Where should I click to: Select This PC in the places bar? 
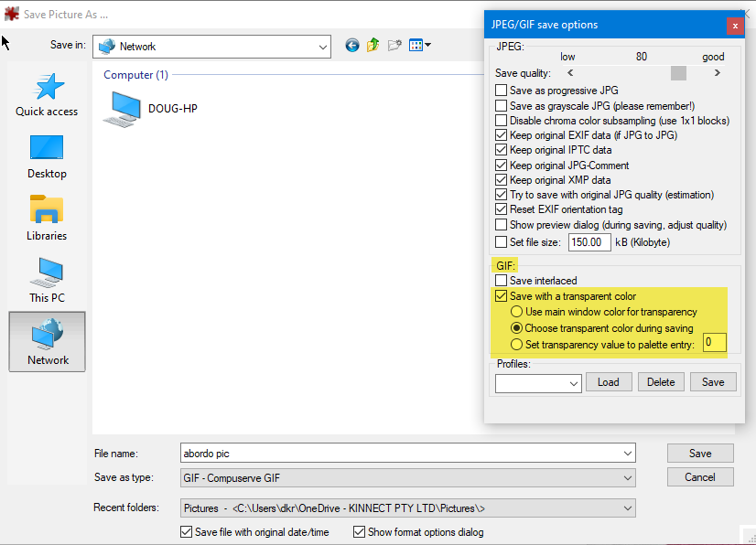click(47, 281)
